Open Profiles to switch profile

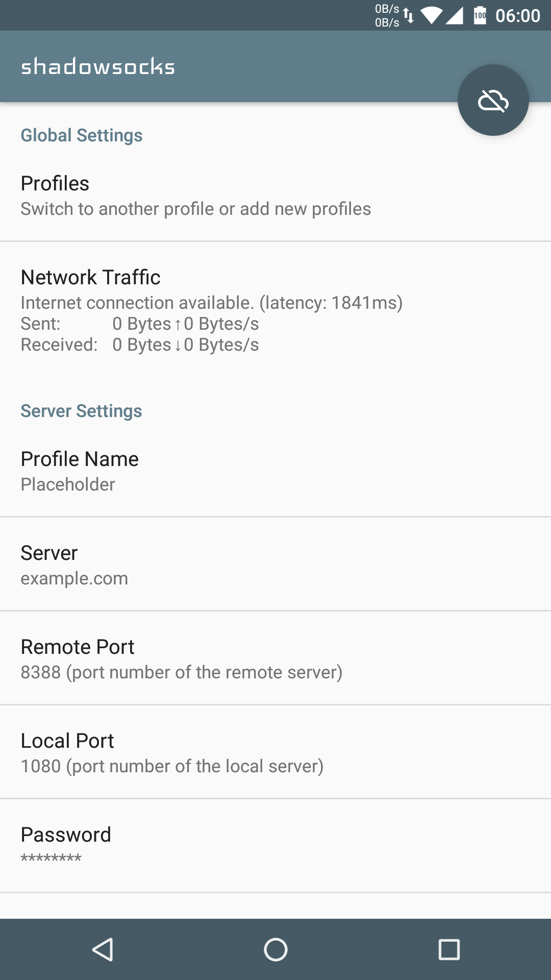[x=275, y=195]
